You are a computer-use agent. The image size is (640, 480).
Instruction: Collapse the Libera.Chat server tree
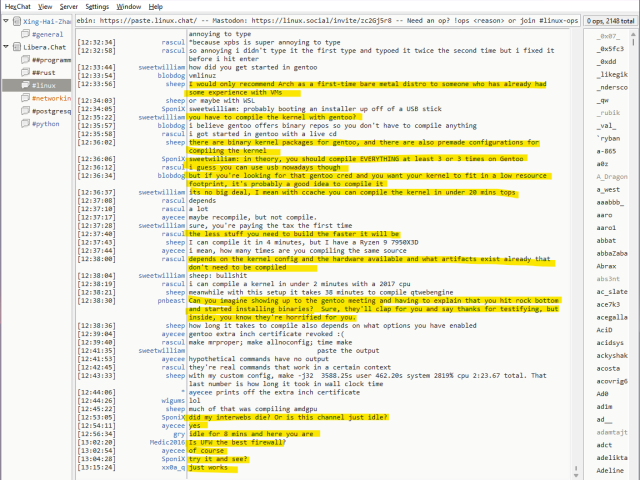point(8,47)
